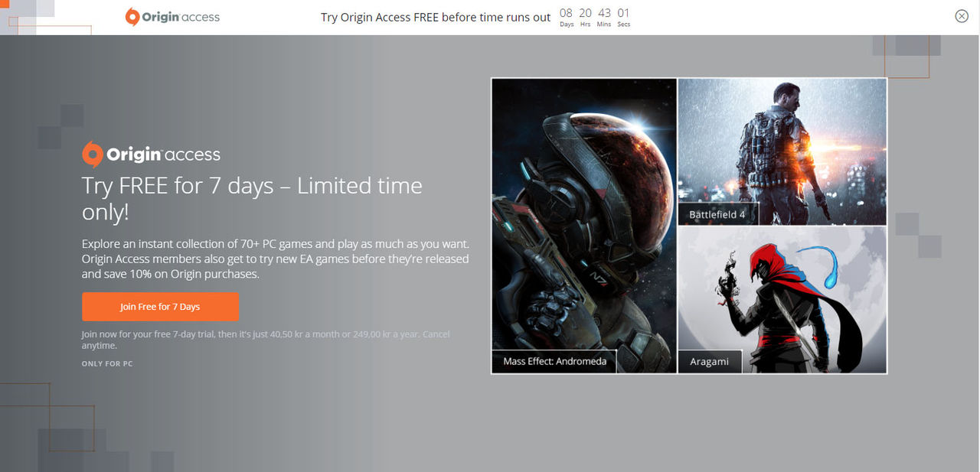This screenshot has width=980, height=472.
Task: Click the 'Join Free for 7 Days' button
Action: point(160,306)
